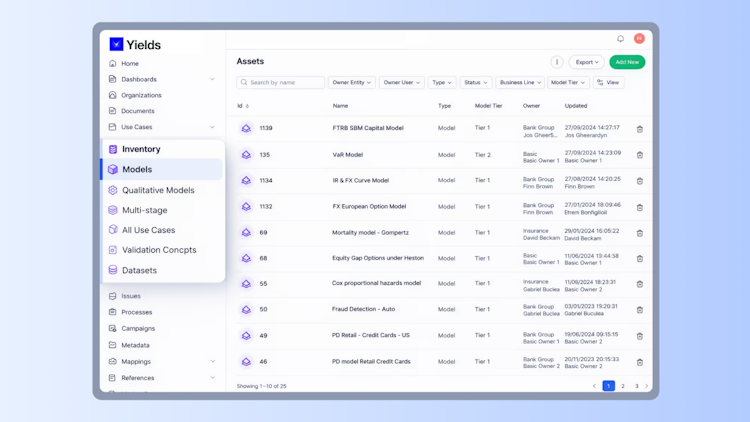This screenshot has width=750, height=422.
Task: Click the Search by name field
Action: (x=280, y=82)
